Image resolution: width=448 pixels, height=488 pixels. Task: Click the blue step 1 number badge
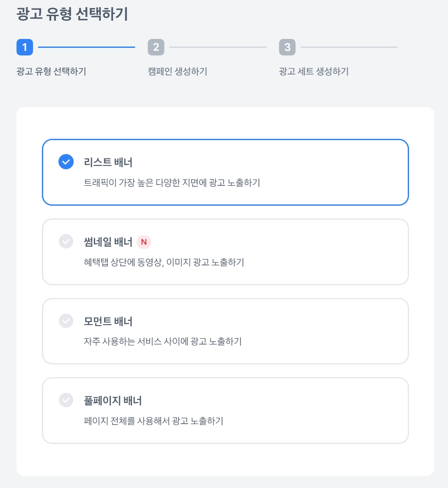coord(25,47)
